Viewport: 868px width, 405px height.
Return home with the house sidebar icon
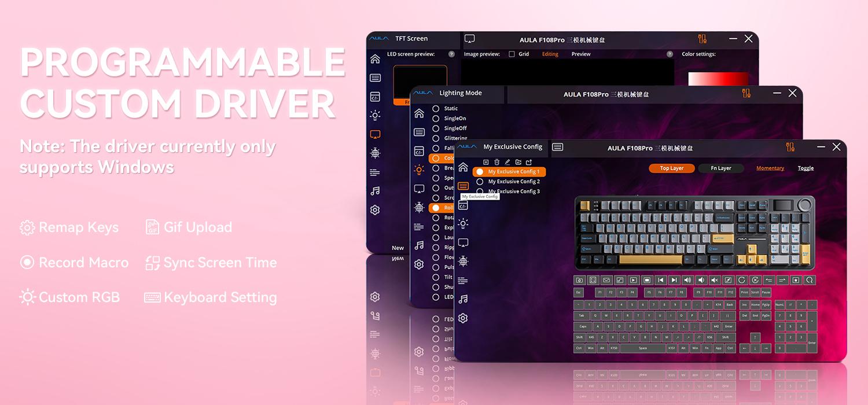coord(462,167)
